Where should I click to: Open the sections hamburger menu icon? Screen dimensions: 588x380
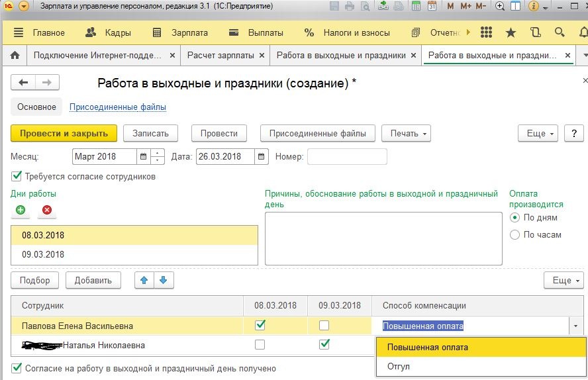pos(19,32)
